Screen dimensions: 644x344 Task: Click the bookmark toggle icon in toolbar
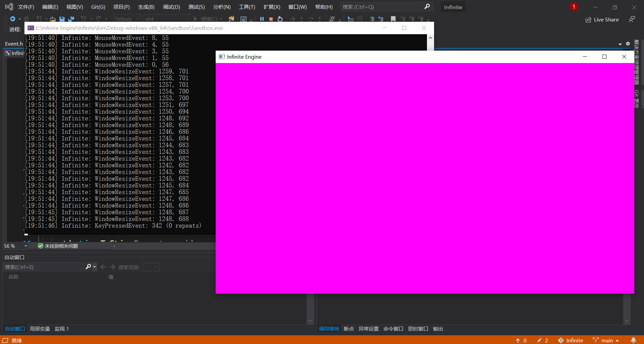point(393,19)
